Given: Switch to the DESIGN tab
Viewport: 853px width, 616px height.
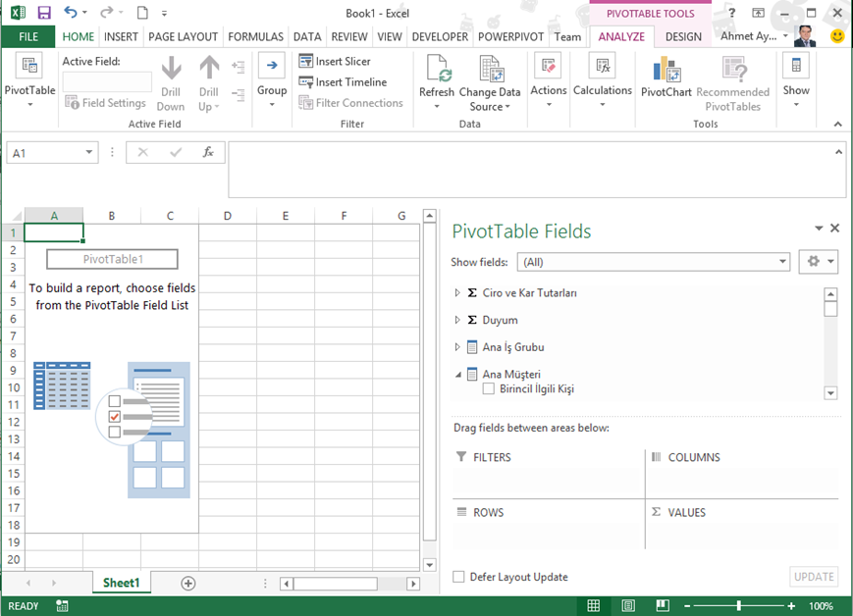Looking at the screenshot, I should click(x=683, y=36).
